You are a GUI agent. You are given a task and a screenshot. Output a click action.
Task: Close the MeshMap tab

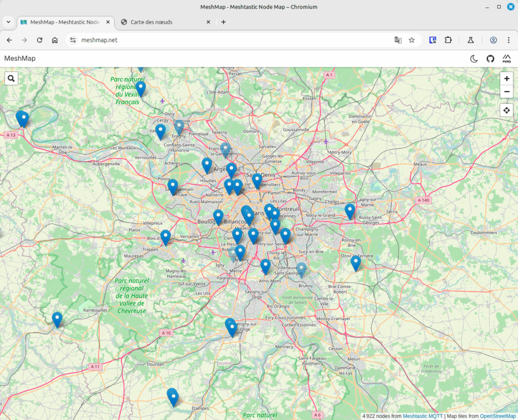click(x=108, y=22)
